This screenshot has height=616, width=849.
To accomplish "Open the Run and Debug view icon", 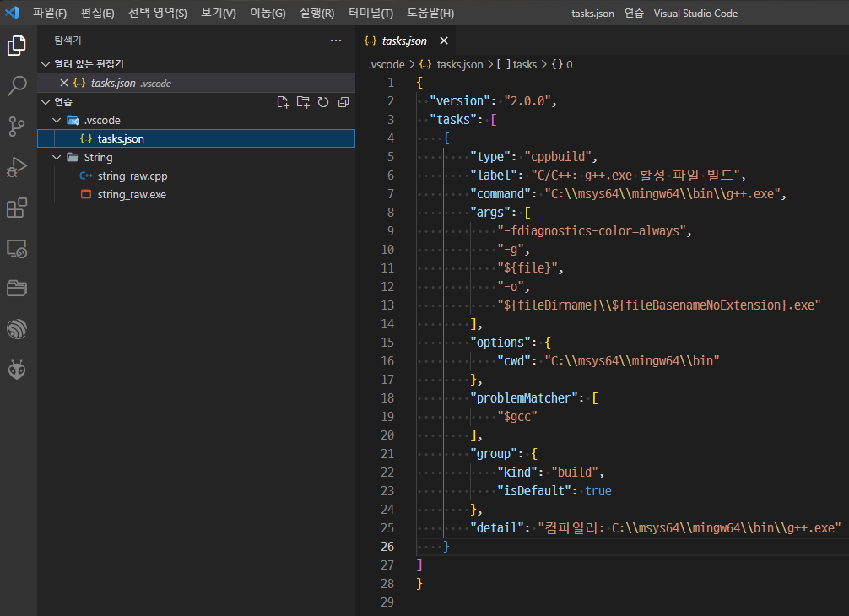I will click(17, 167).
